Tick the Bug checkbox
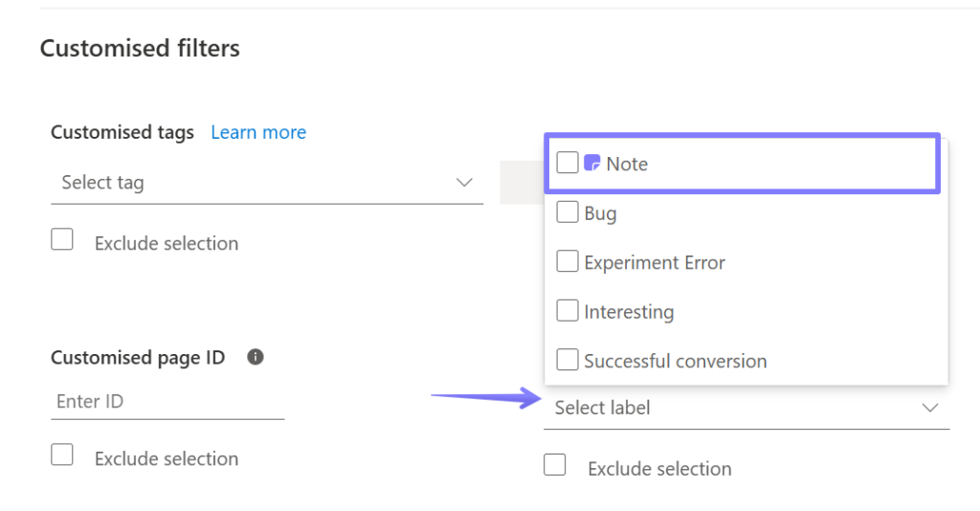Image resolution: width=980 pixels, height=511 pixels. pos(568,212)
